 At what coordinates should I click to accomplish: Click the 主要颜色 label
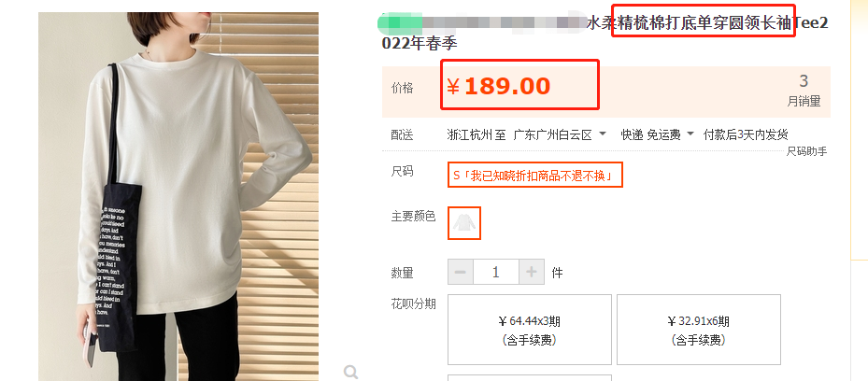[x=414, y=217]
